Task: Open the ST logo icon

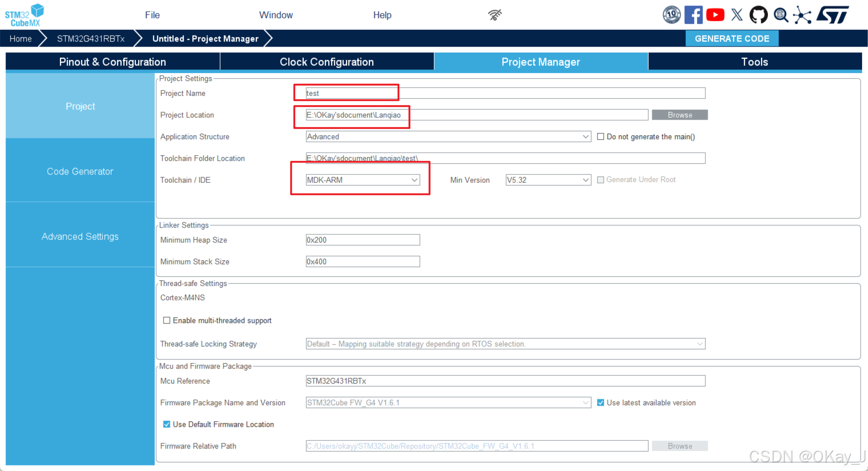Action: (x=833, y=15)
